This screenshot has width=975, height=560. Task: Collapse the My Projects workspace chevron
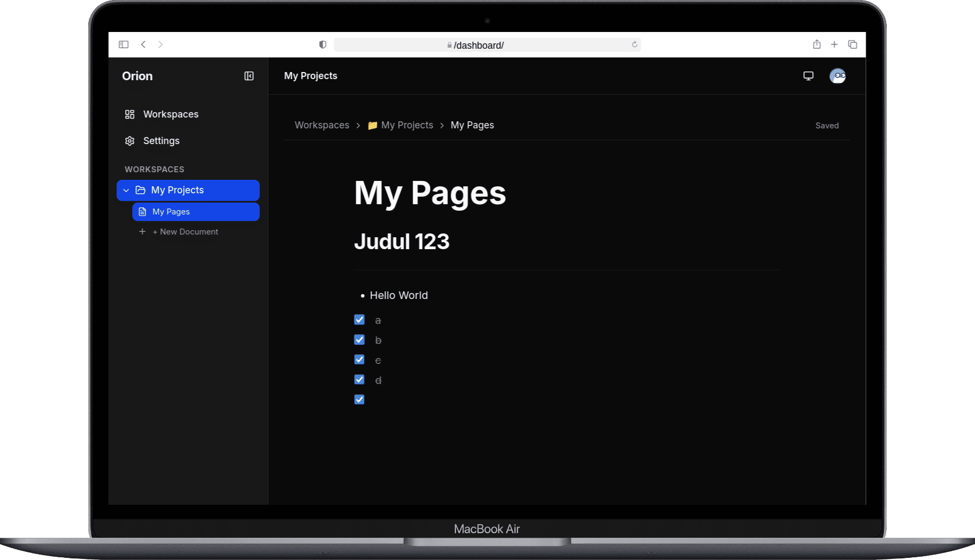pos(126,191)
